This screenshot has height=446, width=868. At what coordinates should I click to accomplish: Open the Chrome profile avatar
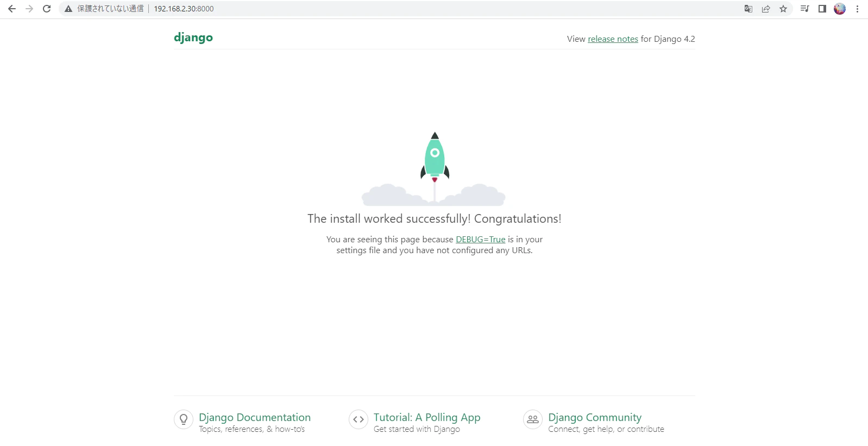(x=840, y=9)
